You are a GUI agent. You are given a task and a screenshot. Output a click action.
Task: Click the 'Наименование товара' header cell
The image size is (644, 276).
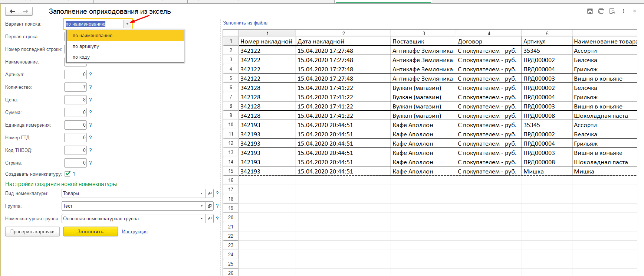[x=605, y=41]
